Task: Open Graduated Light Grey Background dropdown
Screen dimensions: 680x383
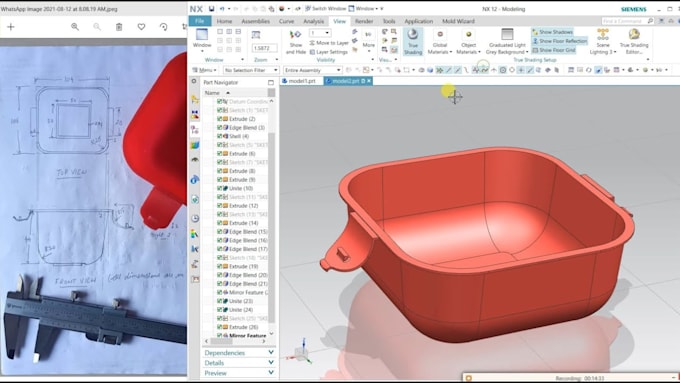Action: pyautogui.click(x=507, y=42)
